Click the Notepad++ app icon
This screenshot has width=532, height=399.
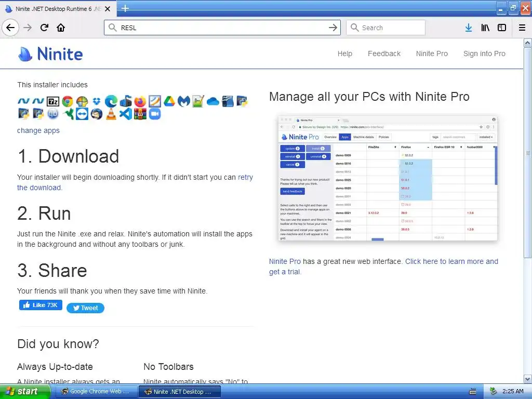[x=198, y=101]
